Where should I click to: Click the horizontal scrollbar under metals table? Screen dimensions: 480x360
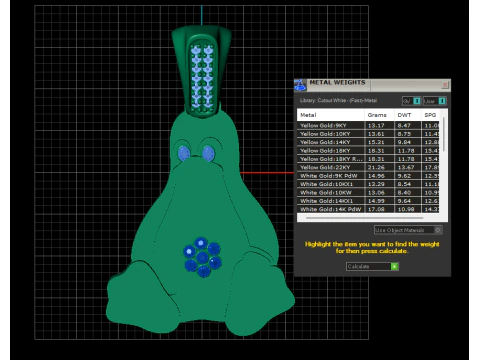pyautogui.click(x=364, y=218)
